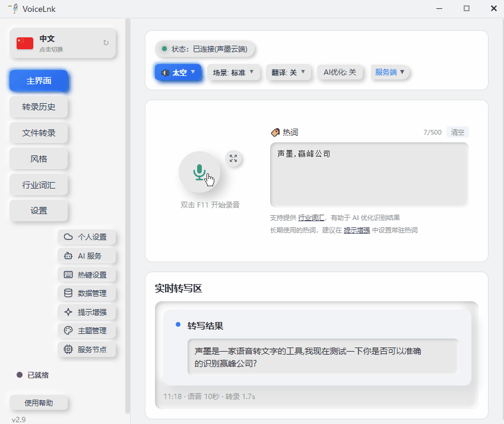Open 数据管理 database management
Viewport: 504px width, 424px height.
click(87, 293)
